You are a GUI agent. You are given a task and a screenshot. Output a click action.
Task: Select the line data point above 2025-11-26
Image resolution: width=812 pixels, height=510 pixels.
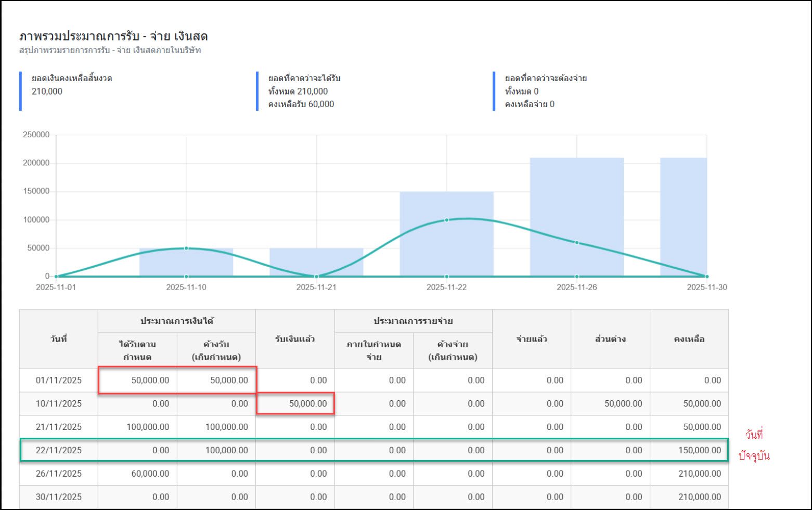pos(576,243)
